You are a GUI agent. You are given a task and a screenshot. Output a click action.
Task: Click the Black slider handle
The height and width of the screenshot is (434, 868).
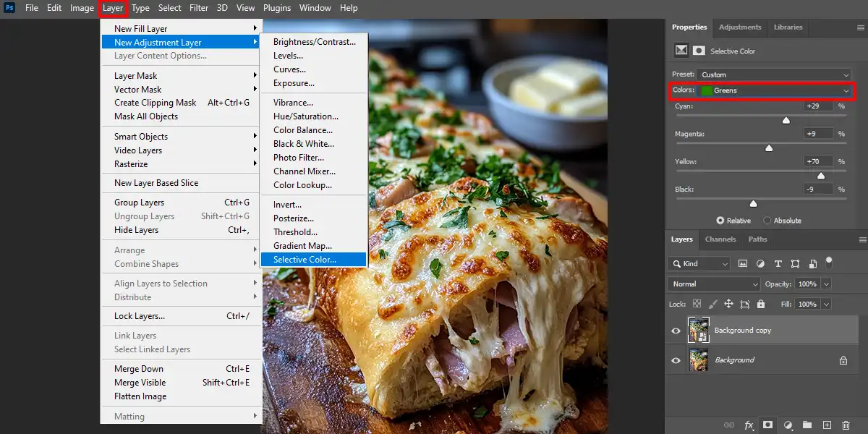[753, 204]
